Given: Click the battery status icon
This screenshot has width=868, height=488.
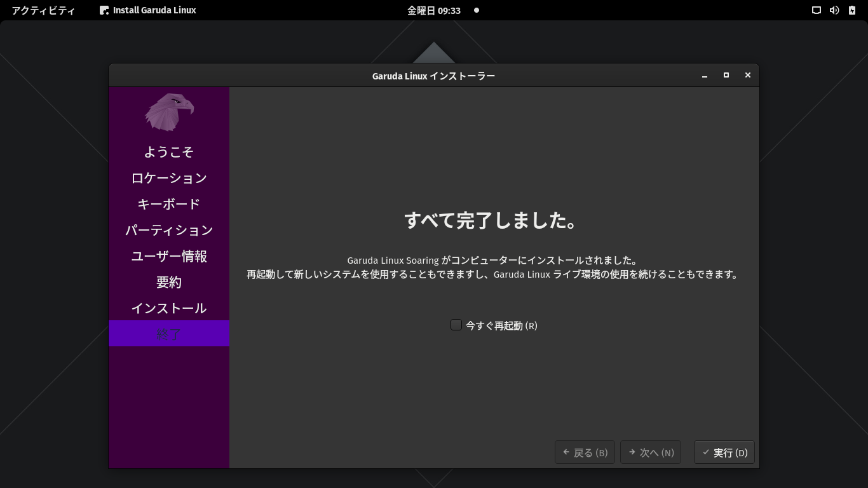Looking at the screenshot, I should 852,10.
